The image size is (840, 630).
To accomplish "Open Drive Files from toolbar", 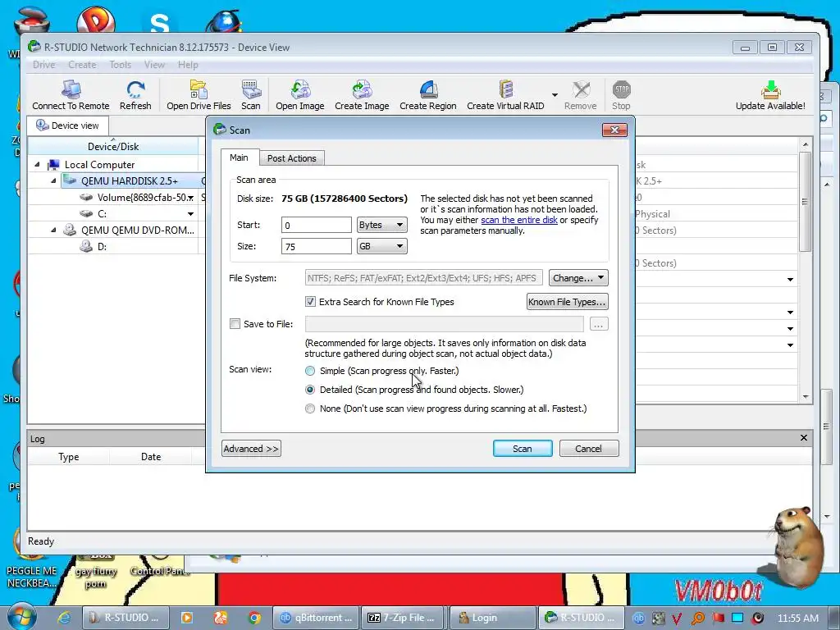I will (x=199, y=89).
